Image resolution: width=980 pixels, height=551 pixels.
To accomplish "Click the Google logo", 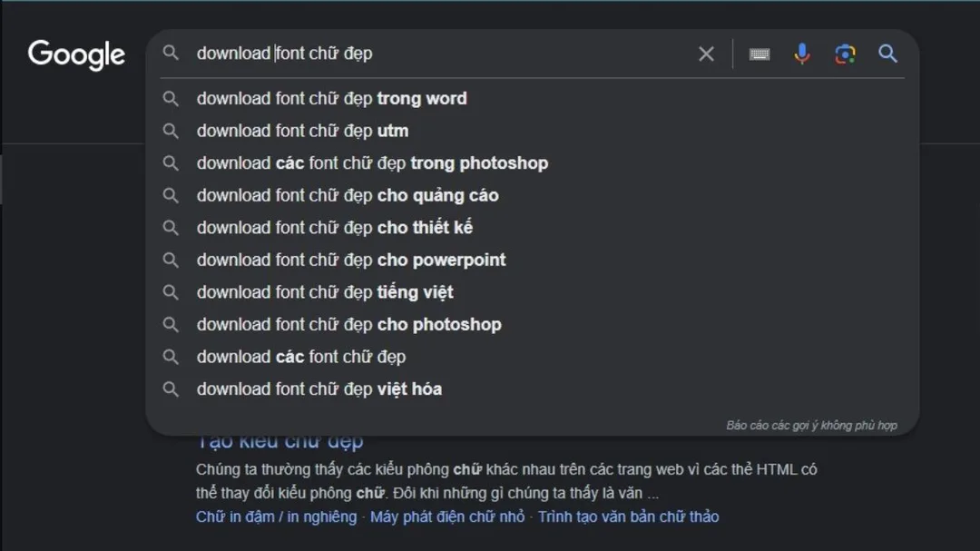I will [x=76, y=54].
